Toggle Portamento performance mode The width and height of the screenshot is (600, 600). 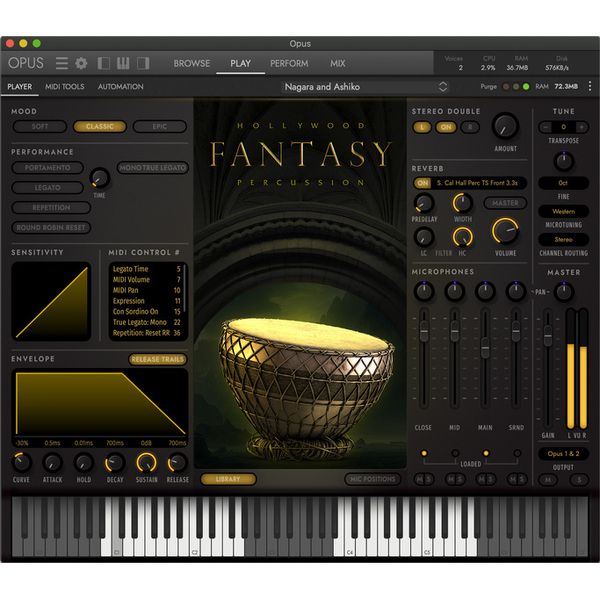pyautogui.click(x=47, y=168)
